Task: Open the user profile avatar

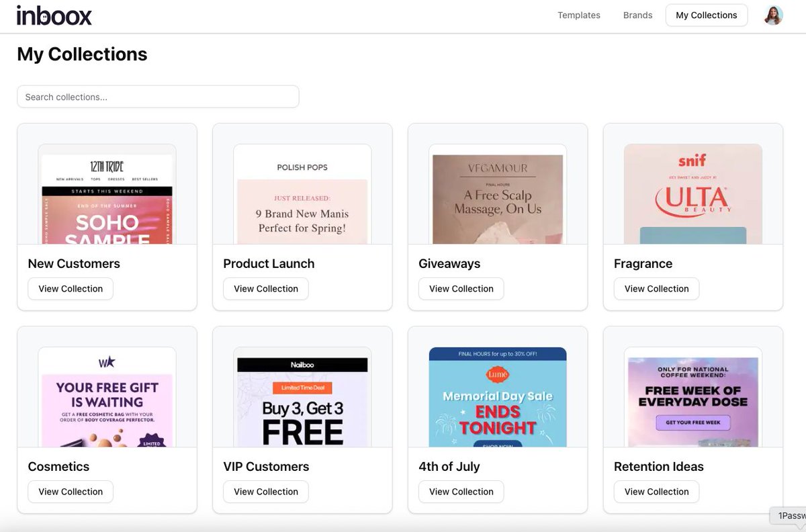Action: pos(774,15)
